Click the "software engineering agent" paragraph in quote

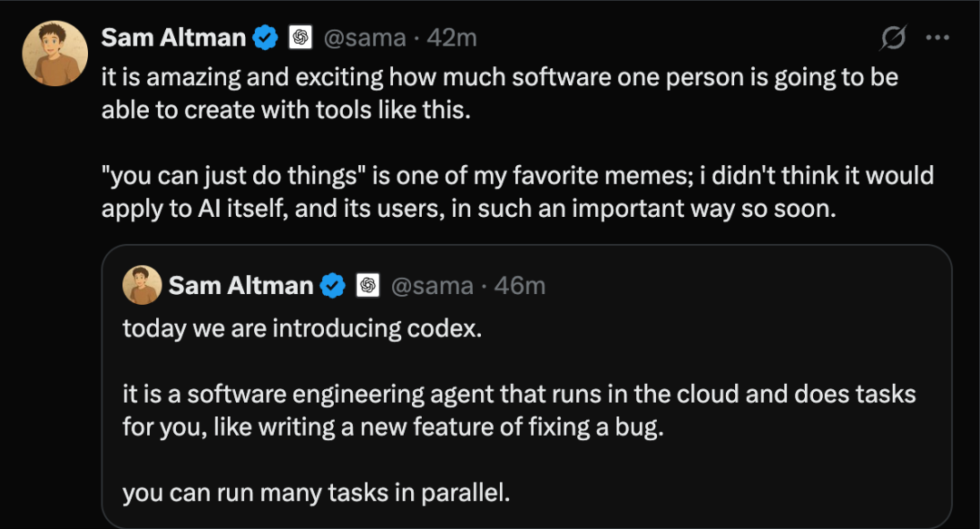tap(519, 411)
